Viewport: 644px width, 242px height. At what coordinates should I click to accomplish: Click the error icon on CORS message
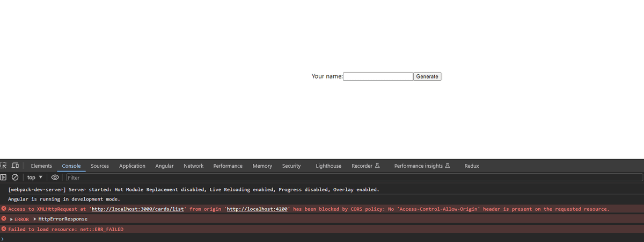tap(4, 209)
